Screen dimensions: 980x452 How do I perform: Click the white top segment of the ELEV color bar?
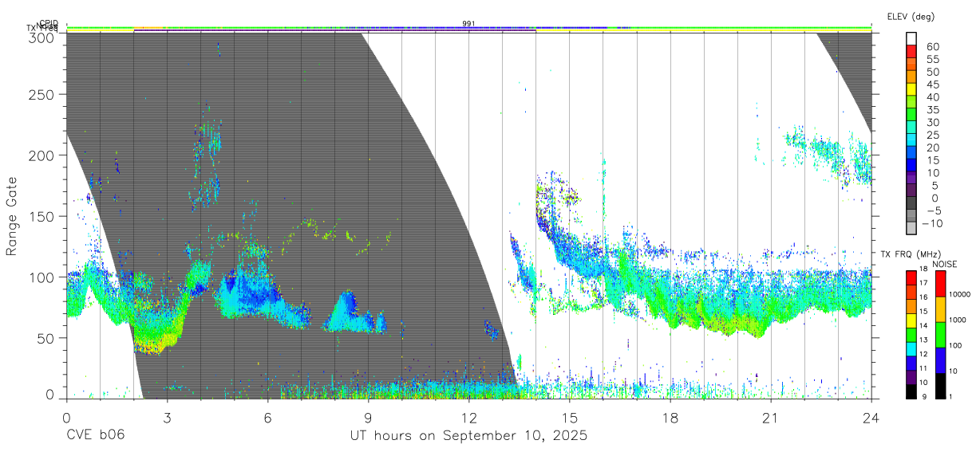click(912, 38)
